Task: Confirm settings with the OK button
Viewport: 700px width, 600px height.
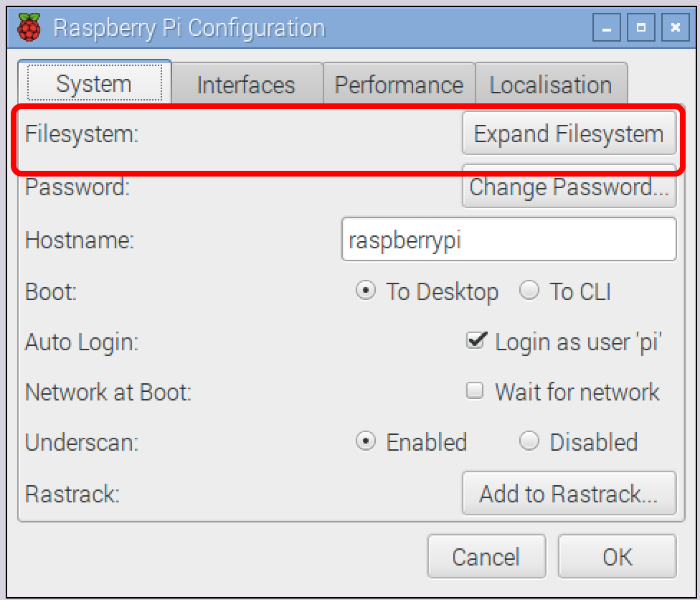Action: [617, 557]
